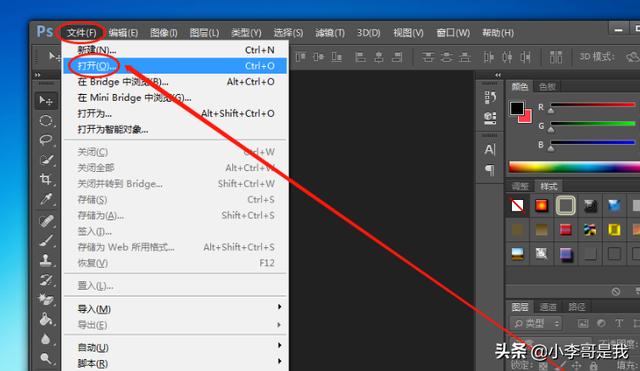Click the 3D mode rotate icon
Screen dimensions: 640x371
tap(633, 57)
